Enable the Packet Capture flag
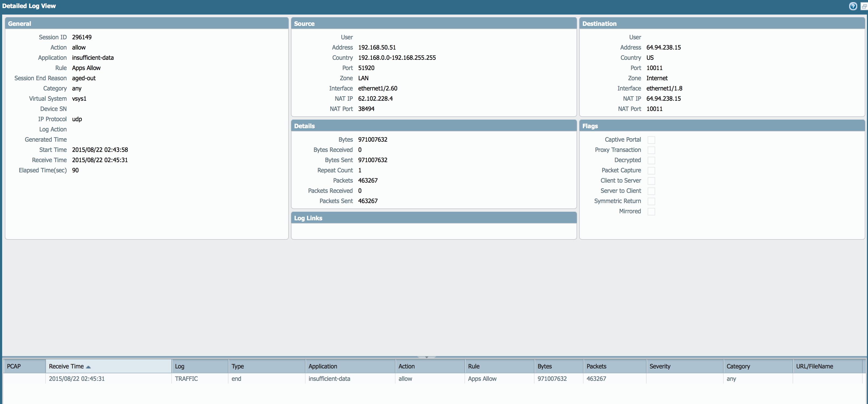The image size is (868, 404). (652, 170)
